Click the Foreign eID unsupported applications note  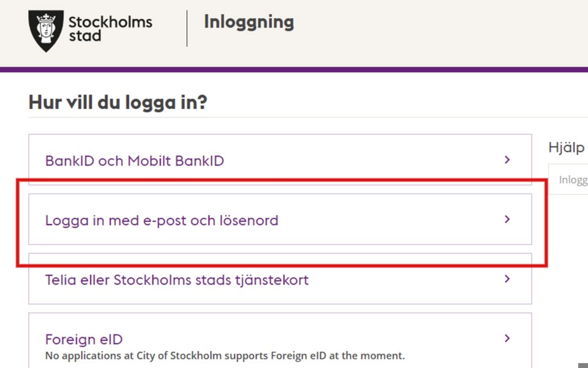click(225, 356)
